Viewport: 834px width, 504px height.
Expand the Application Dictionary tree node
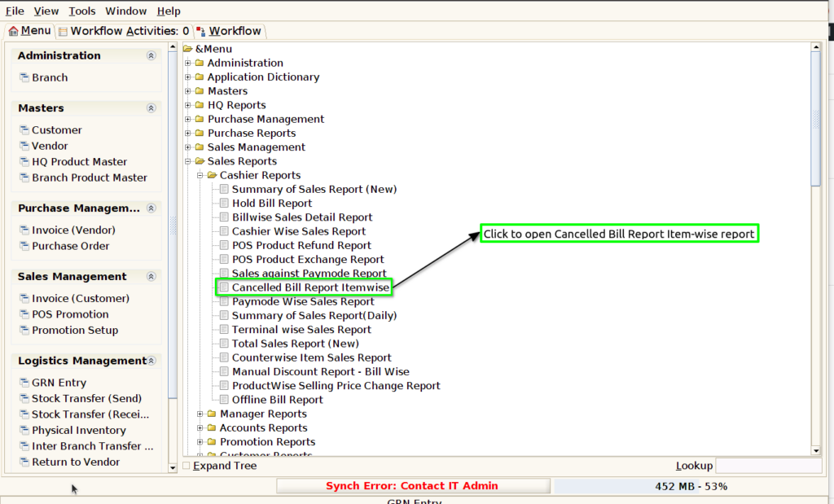pyautogui.click(x=188, y=77)
